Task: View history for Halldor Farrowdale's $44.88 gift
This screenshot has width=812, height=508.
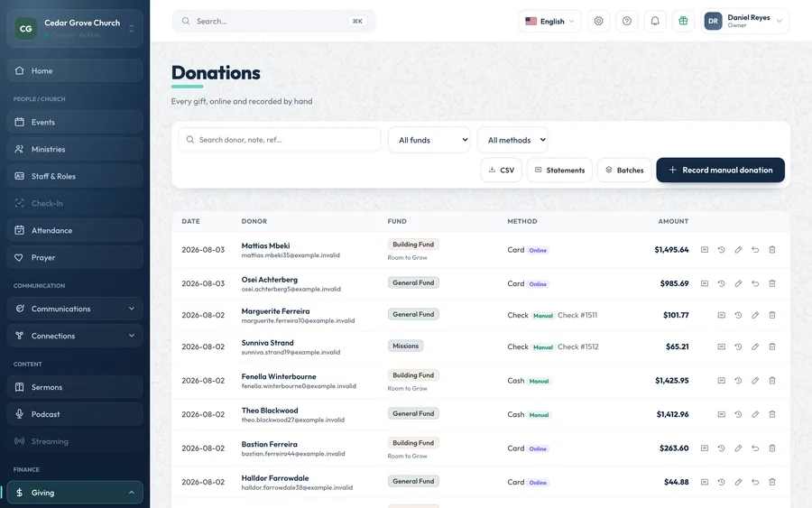Action: click(x=722, y=482)
